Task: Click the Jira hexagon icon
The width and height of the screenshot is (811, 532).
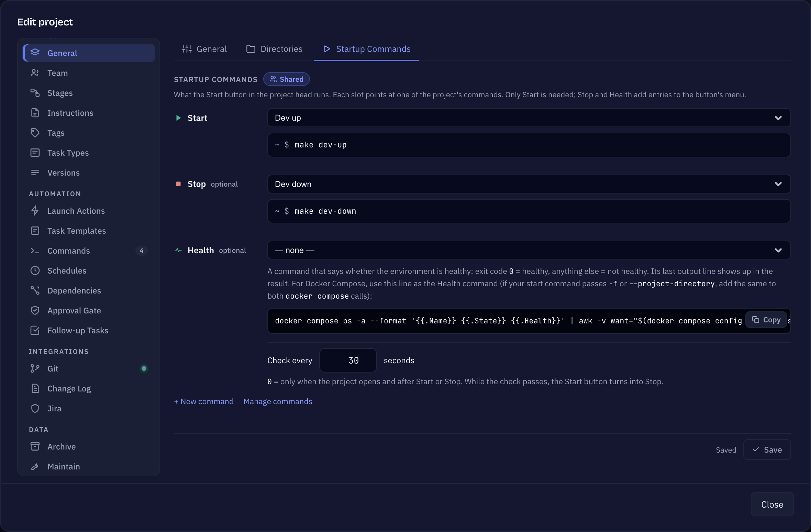Action: point(35,408)
